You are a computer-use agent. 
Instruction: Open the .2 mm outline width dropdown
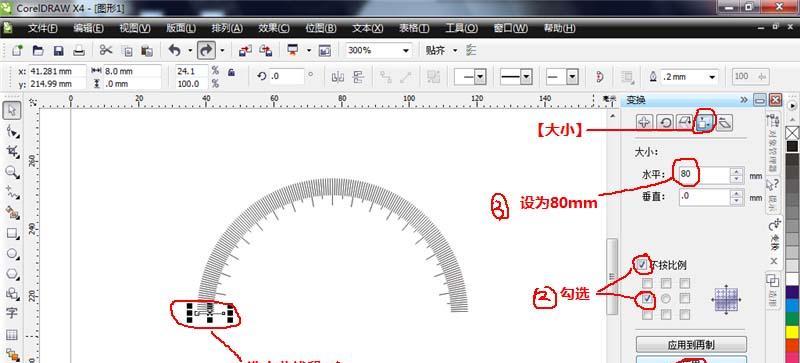coord(713,77)
